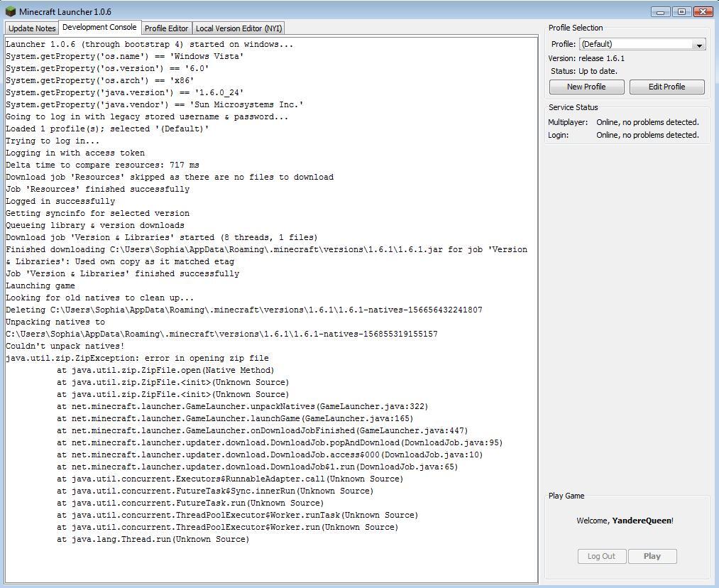Click the 'Logged in successfully' log line

coord(60,201)
